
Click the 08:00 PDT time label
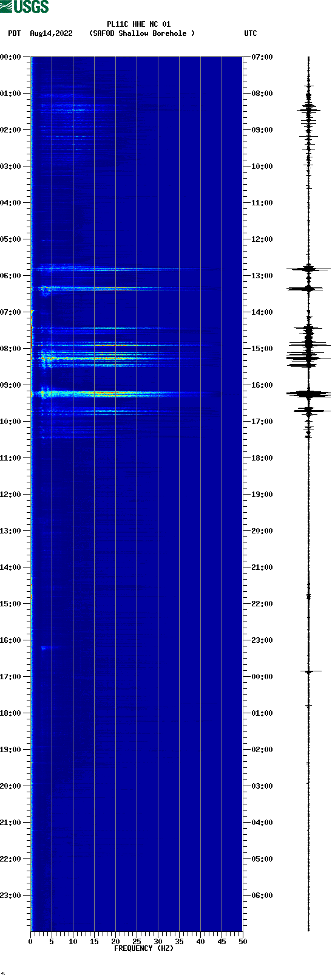coord(11,349)
